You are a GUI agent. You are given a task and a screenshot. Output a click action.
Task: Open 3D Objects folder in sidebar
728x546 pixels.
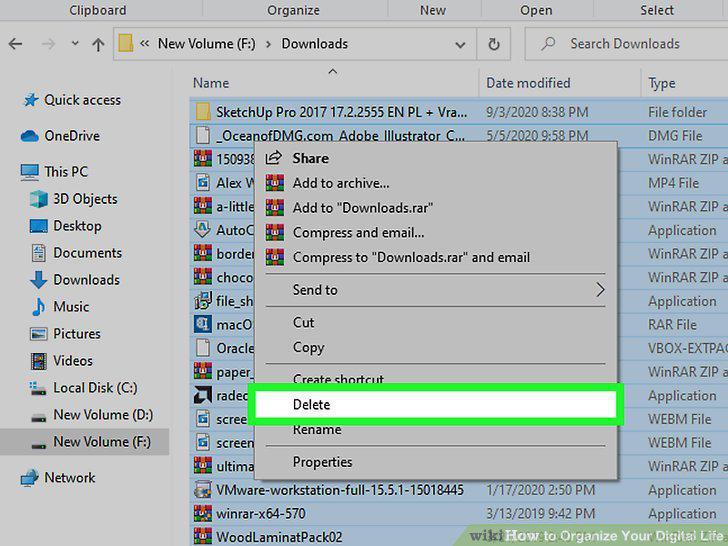pyautogui.click(x=85, y=199)
